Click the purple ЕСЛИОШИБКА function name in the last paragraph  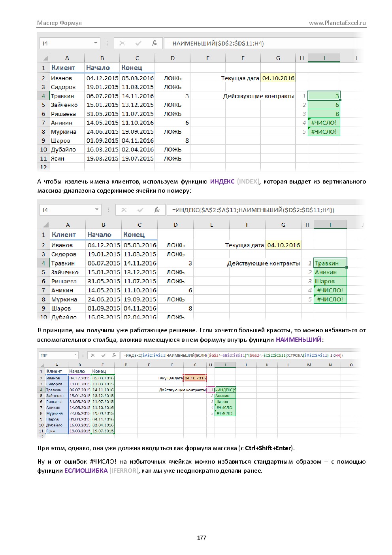(x=86, y=471)
